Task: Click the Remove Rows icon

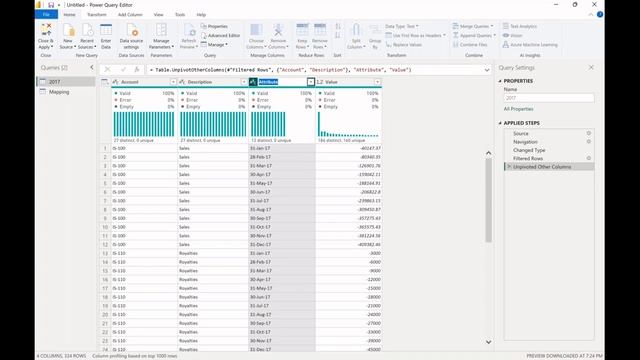Action: (x=320, y=30)
